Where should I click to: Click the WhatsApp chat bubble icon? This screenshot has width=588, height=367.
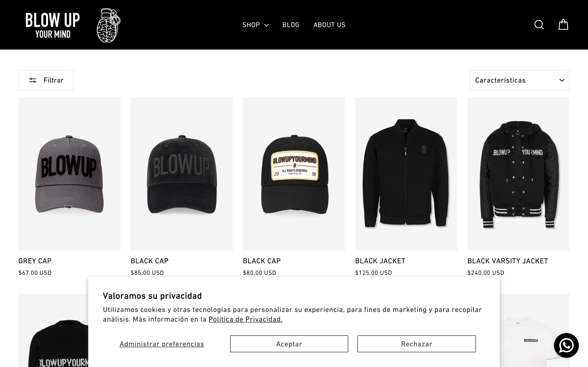coord(566,345)
